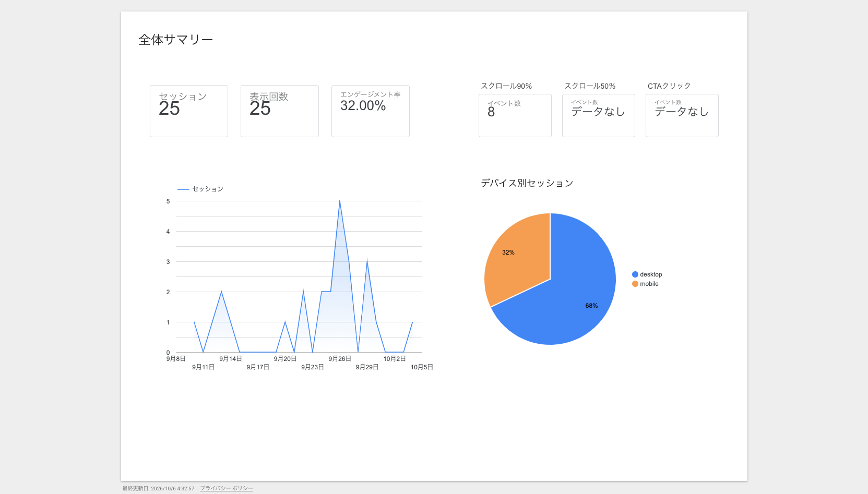Click the 10月5日 x-axis label
The width and height of the screenshot is (868, 494).
click(x=422, y=367)
